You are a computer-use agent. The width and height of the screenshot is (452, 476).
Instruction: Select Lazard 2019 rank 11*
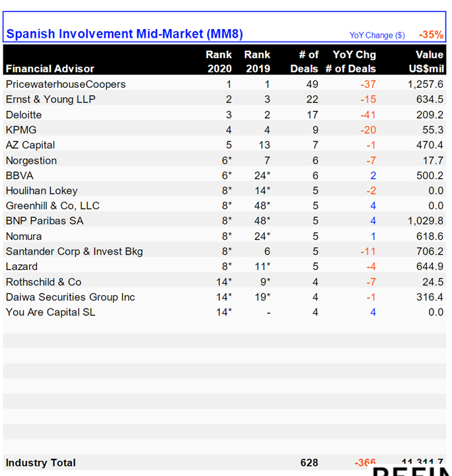pos(262,267)
